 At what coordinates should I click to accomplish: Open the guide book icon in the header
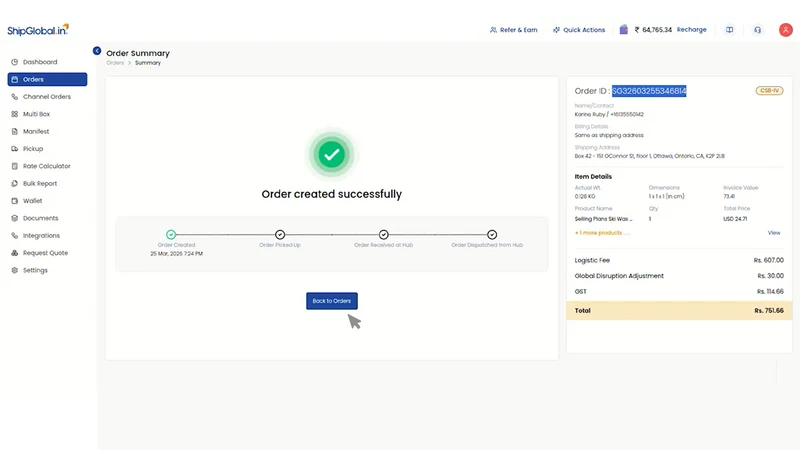point(730,30)
